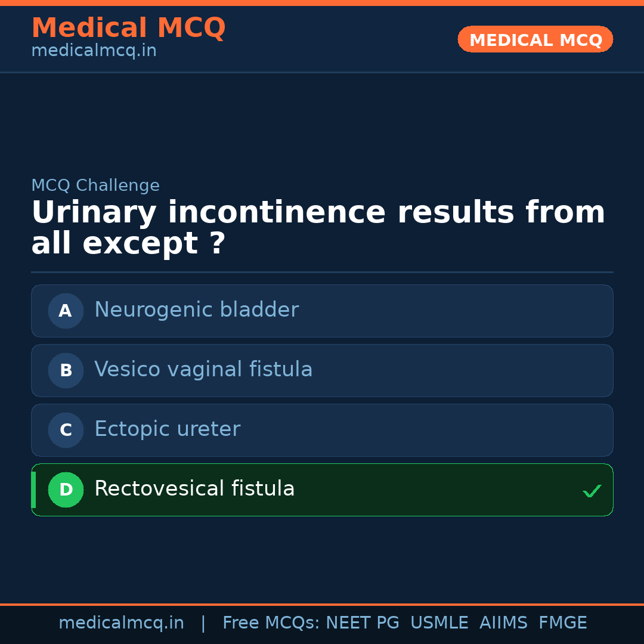This screenshot has width=644, height=644.
Task: Click the urinary incontinence question text
Action: pos(318,228)
